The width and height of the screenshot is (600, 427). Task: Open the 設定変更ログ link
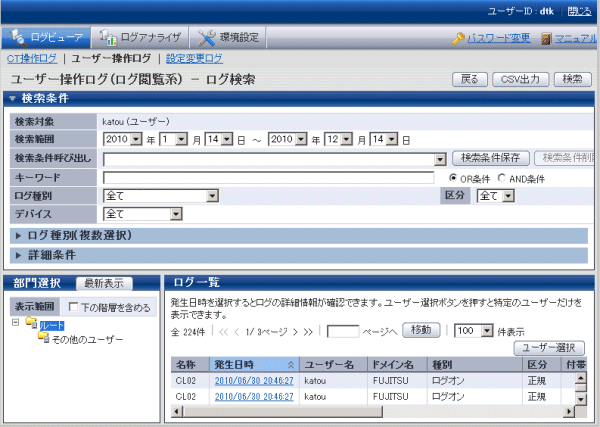click(x=194, y=59)
